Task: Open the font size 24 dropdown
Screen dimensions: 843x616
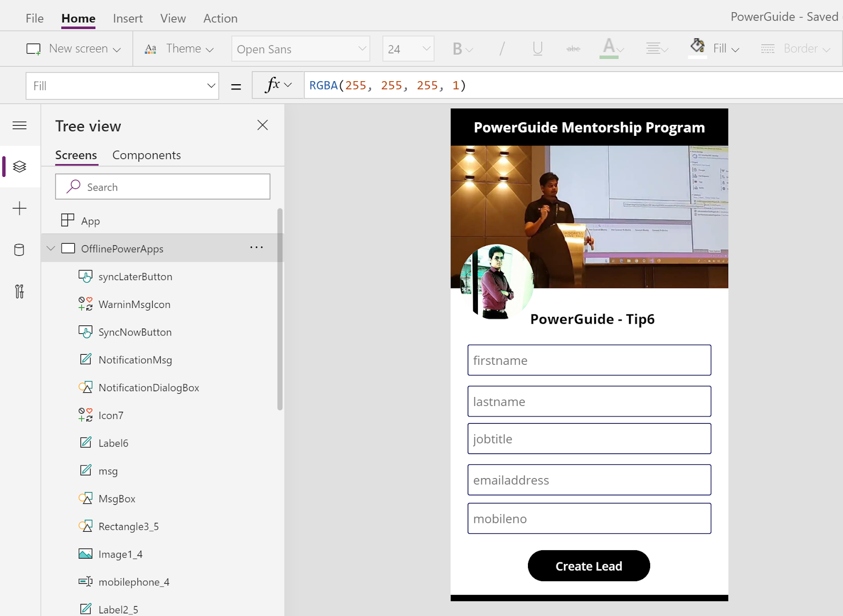Action: 408,49
